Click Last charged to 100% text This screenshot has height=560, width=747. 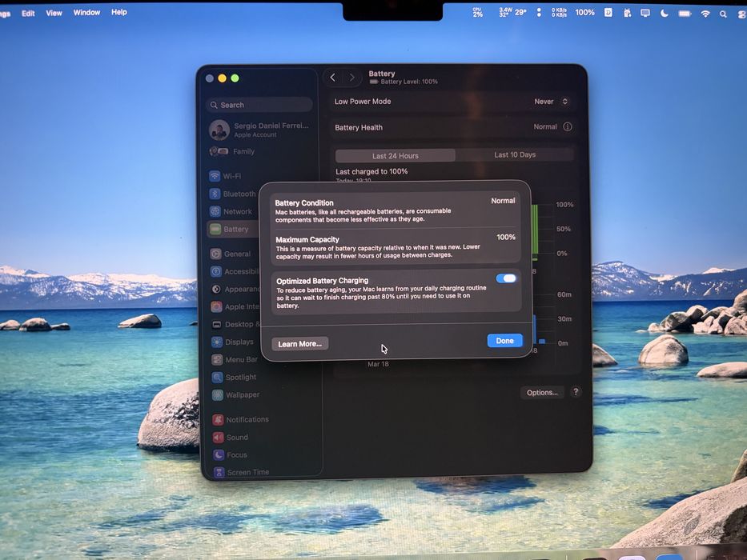pyautogui.click(x=371, y=171)
